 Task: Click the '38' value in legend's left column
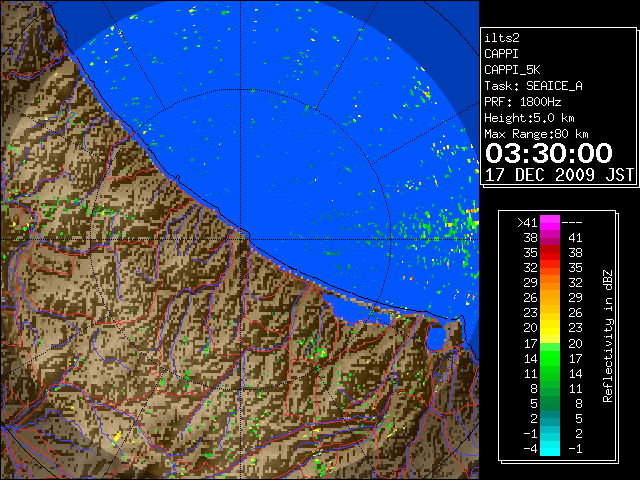[530, 238]
